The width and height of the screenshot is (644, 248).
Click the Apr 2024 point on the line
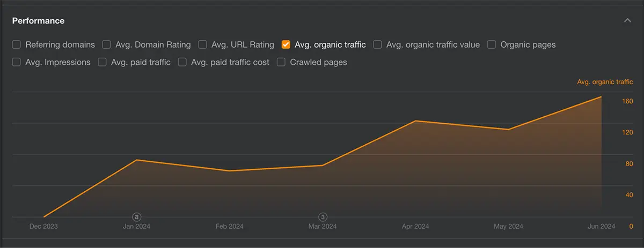(415, 121)
